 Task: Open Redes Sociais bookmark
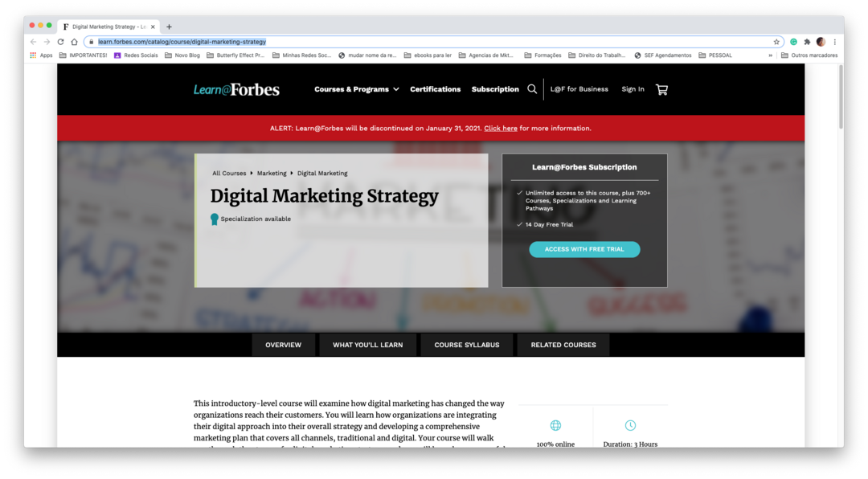(136, 55)
